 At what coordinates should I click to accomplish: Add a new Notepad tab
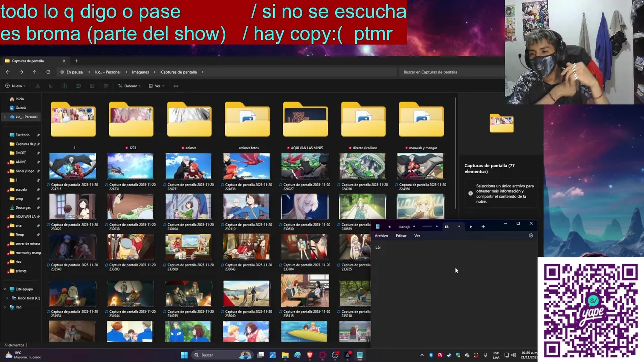click(483, 227)
